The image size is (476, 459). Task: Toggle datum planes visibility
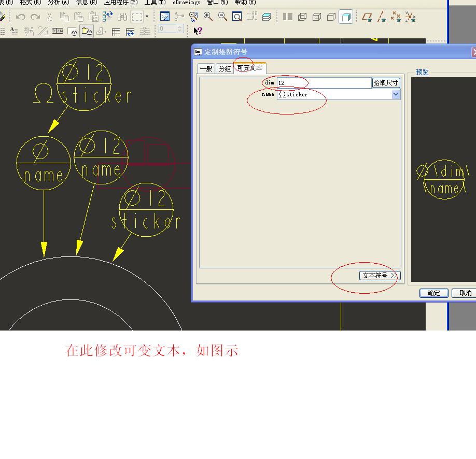367,17
